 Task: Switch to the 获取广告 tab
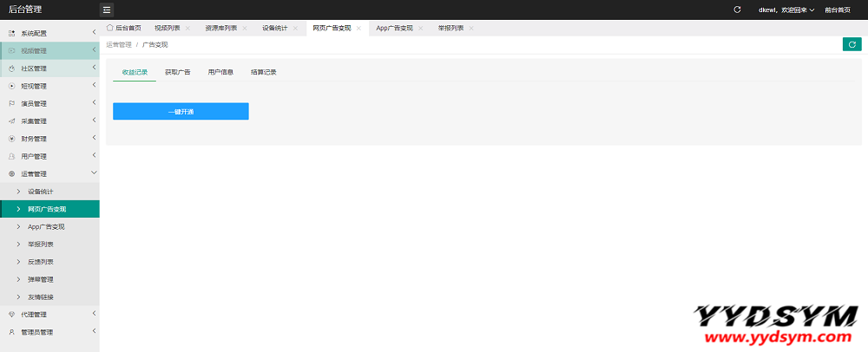[x=178, y=72]
